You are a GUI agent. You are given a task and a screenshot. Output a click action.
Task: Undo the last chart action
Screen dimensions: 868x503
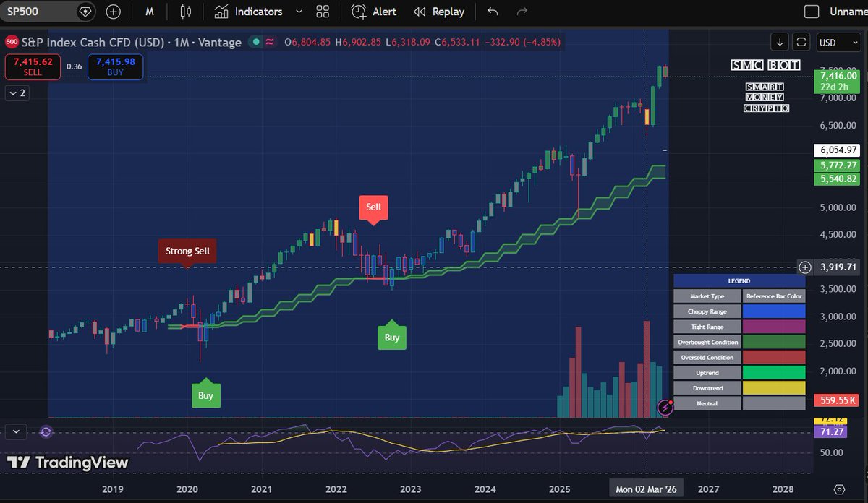point(493,12)
